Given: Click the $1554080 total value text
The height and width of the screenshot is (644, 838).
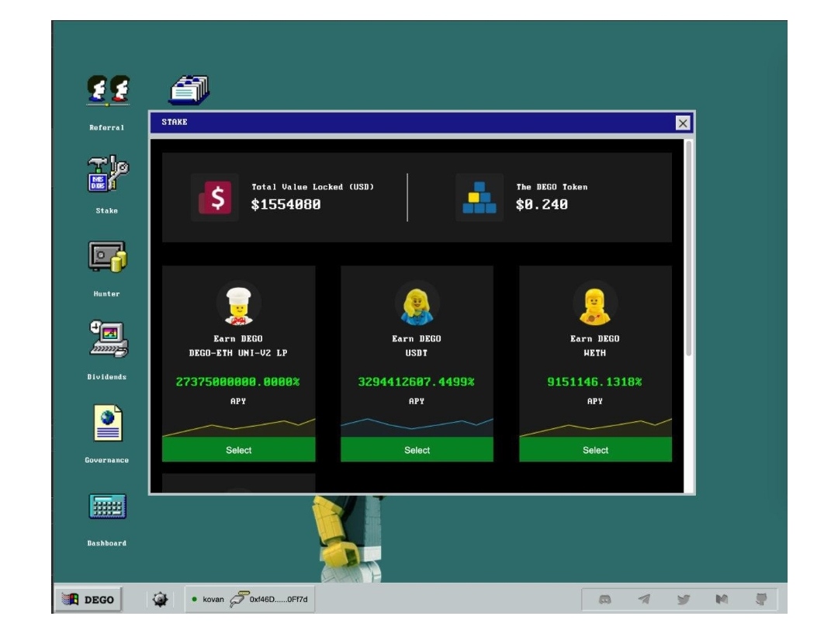Looking at the screenshot, I should (286, 204).
